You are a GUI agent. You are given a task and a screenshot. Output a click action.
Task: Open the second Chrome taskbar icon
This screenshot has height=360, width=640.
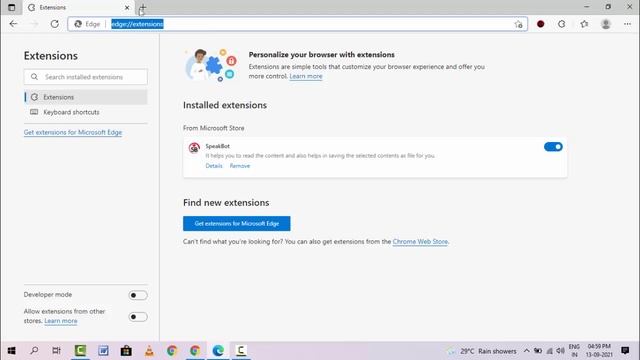(195, 351)
